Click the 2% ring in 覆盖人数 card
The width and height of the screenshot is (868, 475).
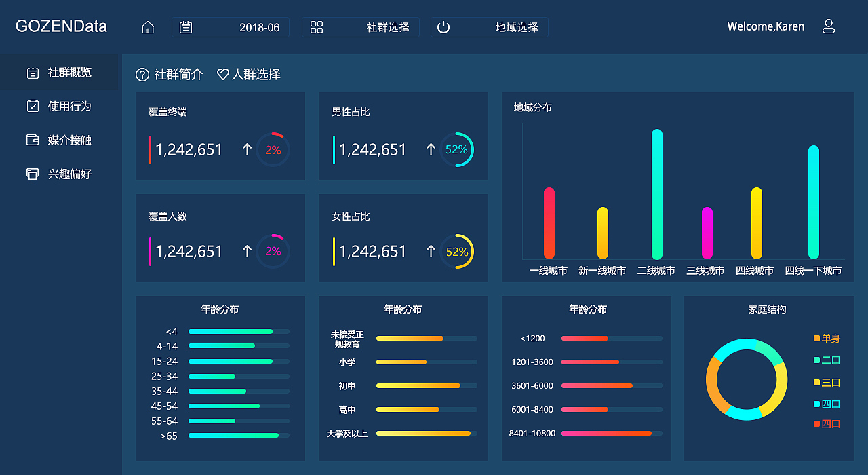tap(273, 251)
